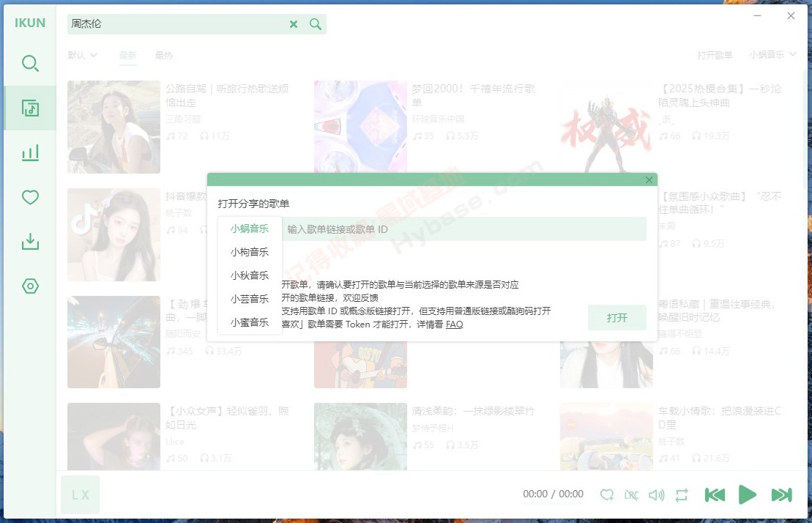This screenshot has width=812, height=523.
Task: Open the 小众女声 playlist cover
Action: click(x=114, y=437)
